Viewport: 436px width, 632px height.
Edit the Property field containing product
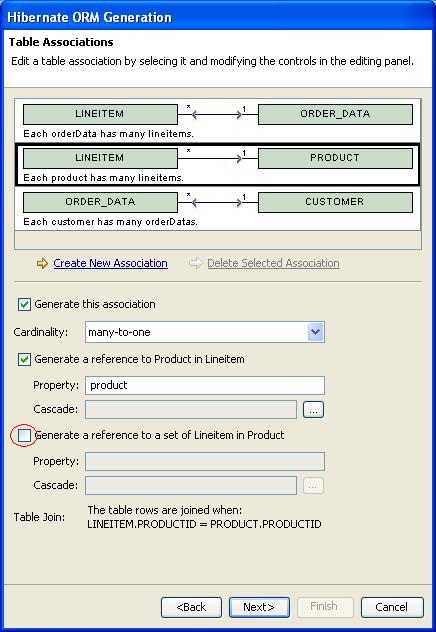[205, 385]
